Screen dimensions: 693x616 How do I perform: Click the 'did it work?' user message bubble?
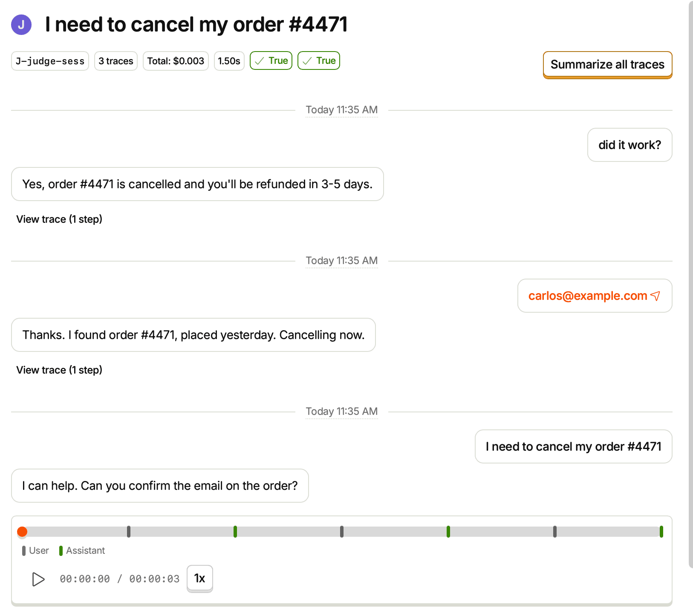click(x=630, y=145)
